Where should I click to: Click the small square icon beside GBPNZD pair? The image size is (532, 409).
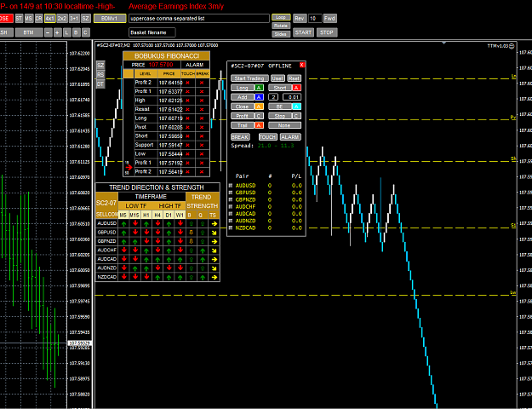tap(231, 199)
